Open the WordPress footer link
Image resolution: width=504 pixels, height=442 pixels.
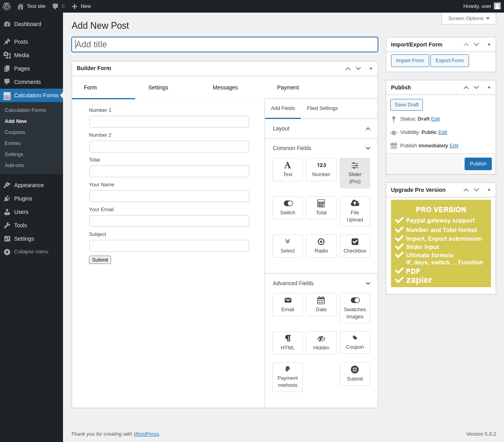click(x=146, y=434)
